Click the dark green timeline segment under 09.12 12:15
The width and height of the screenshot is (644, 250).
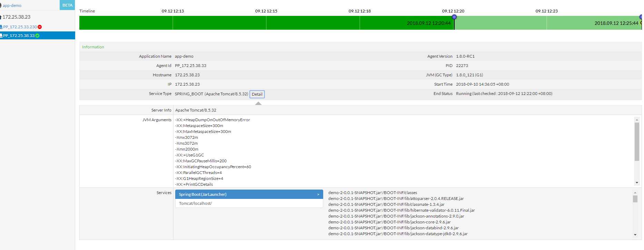[266, 23]
